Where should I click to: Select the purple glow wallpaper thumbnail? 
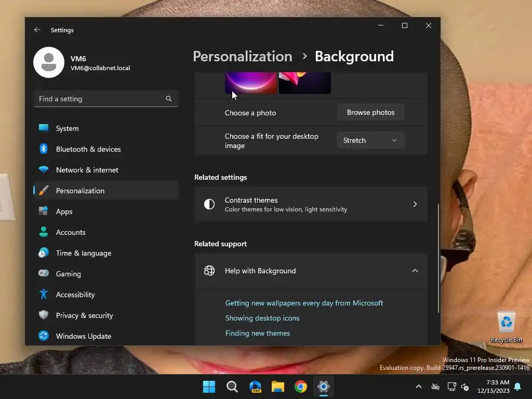point(251,83)
